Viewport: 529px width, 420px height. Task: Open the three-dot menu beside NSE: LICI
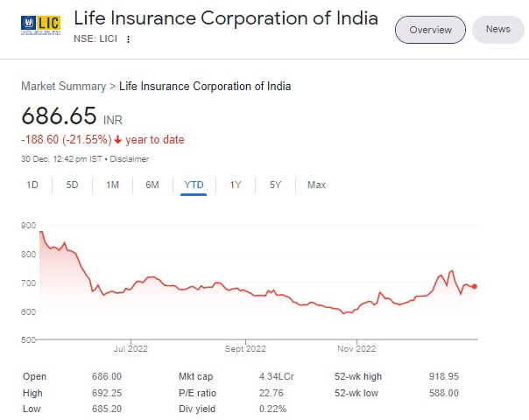point(128,39)
